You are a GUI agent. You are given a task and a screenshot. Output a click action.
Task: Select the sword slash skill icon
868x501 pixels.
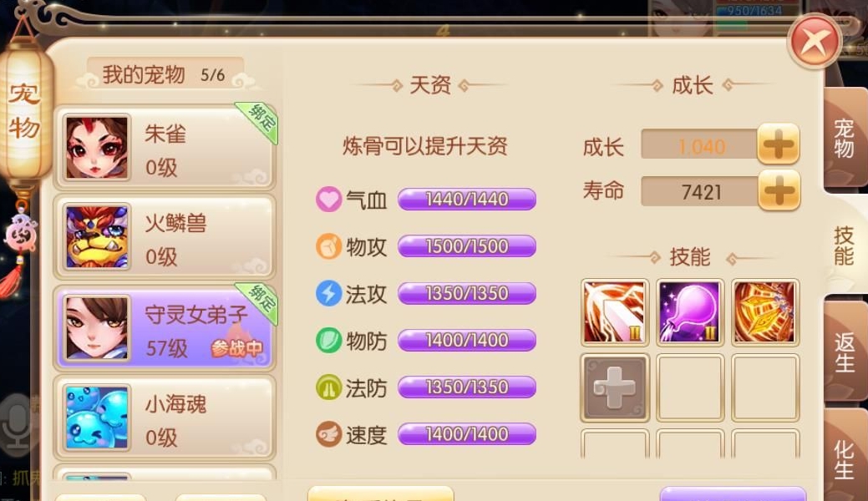615,312
